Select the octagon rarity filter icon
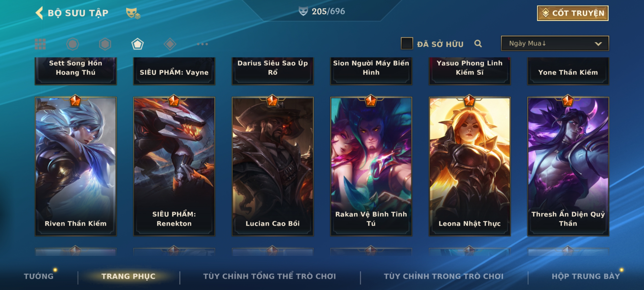 coord(73,44)
